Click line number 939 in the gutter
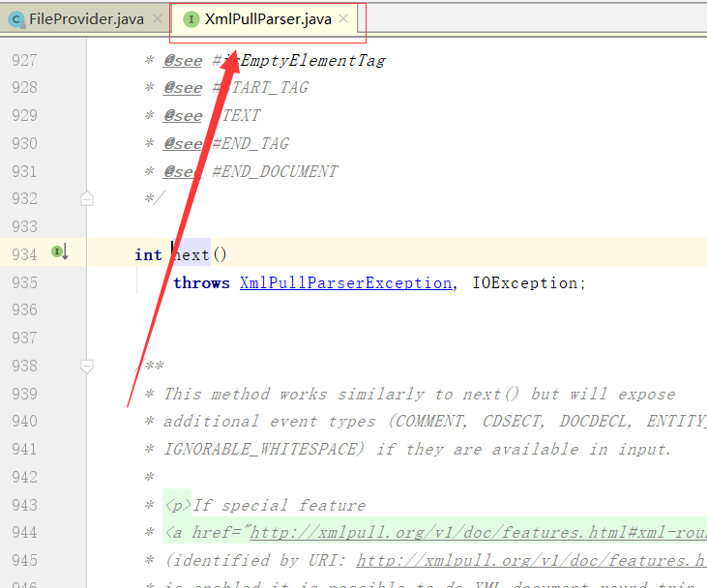Image resolution: width=707 pixels, height=588 pixels. 24,395
